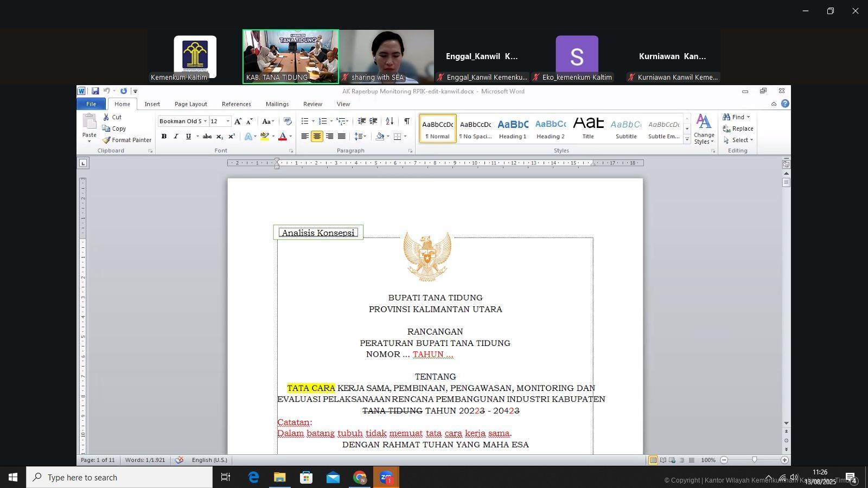Switch to the Insert tab
The image size is (868, 488).
point(152,104)
